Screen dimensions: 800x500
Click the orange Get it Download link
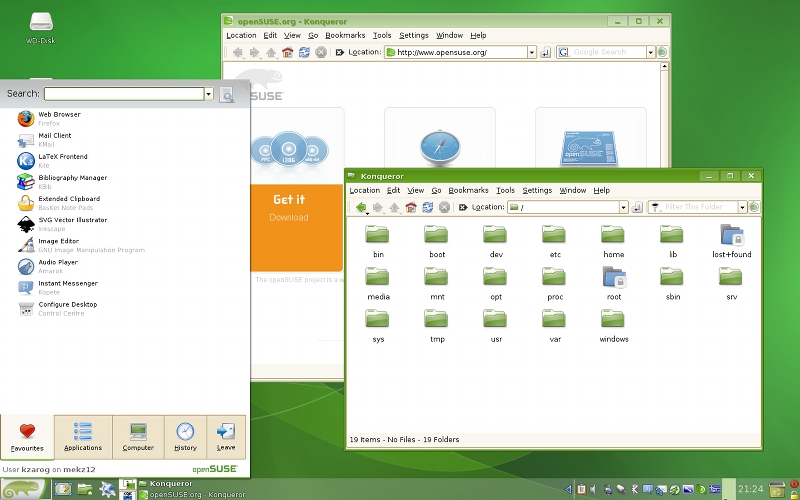[296, 228]
